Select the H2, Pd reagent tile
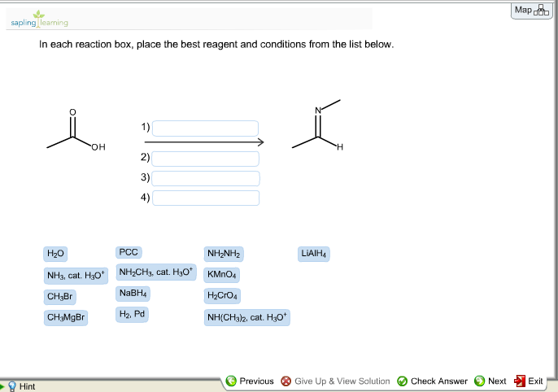This screenshot has height=392, width=558. pos(132,315)
